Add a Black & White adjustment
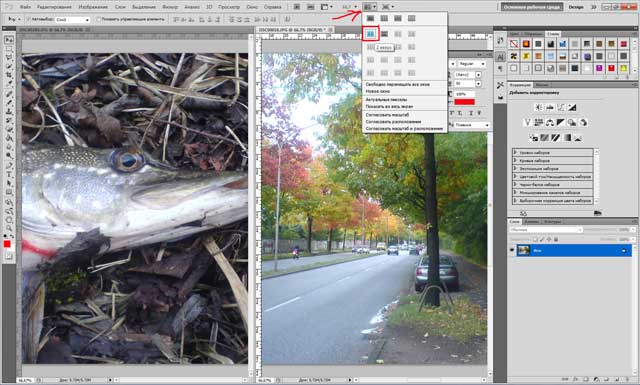 click(x=560, y=122)
